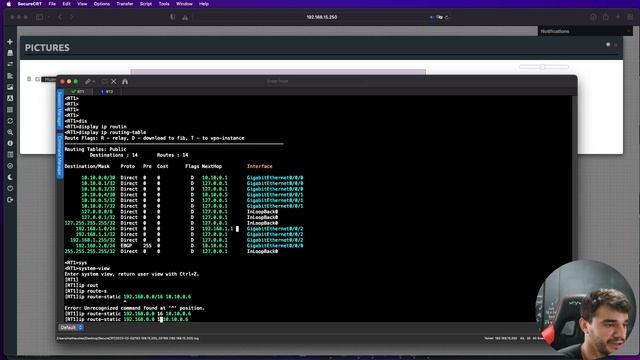Click the Interface column header in the terminal
The image size is (640, 360).
click(x=260, y=166)
